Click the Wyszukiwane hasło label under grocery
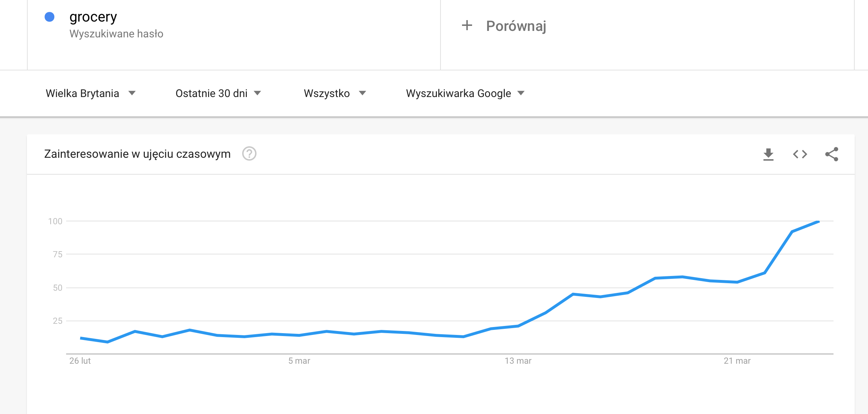Image resolution: width=868 pixels, height=414 pixels. click(116, 34)
